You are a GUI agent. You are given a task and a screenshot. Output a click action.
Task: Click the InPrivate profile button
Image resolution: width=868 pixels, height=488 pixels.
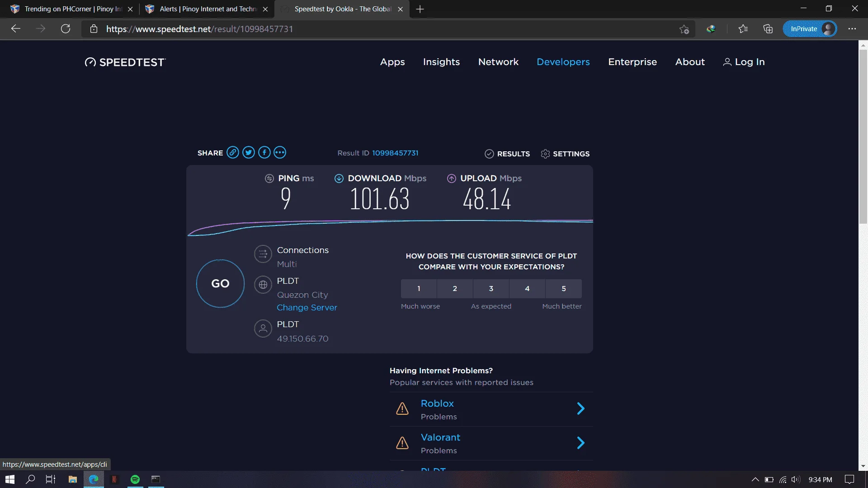[x=810, y=29]
